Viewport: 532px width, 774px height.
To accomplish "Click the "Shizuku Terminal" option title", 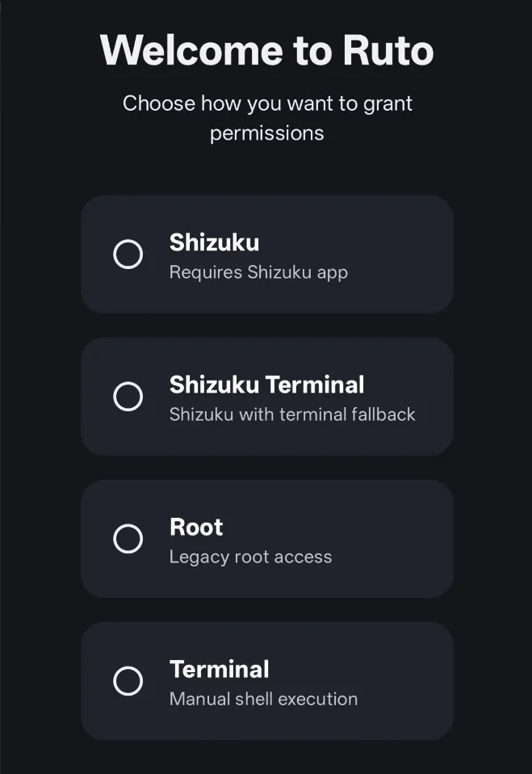I will (266, 385).
